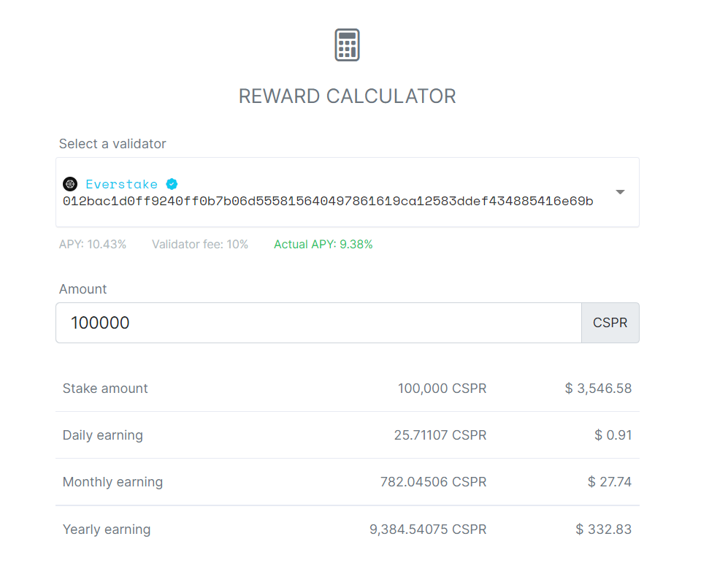The image size is (728, 585).
Task: Click the Everstake validator logo icon
Action: (x=70, y=184)
